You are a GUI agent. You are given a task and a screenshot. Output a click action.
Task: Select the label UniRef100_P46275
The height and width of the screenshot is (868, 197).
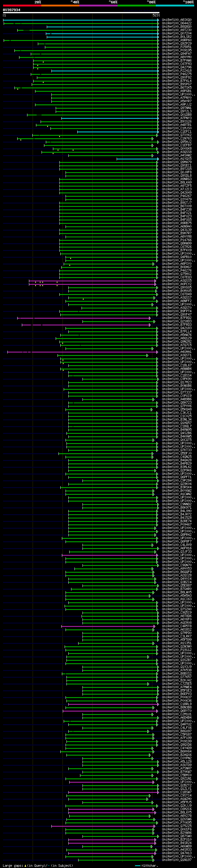click(x=177, y=74)
